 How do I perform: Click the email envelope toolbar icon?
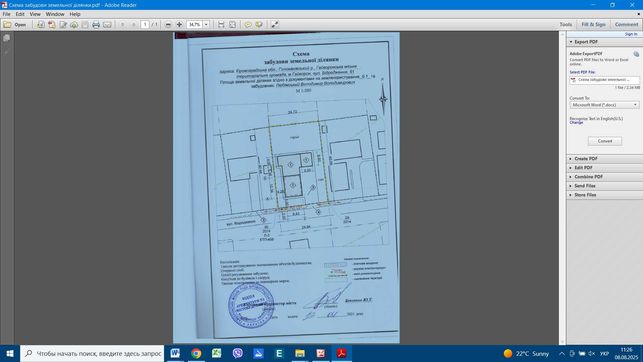coord(107,25)
